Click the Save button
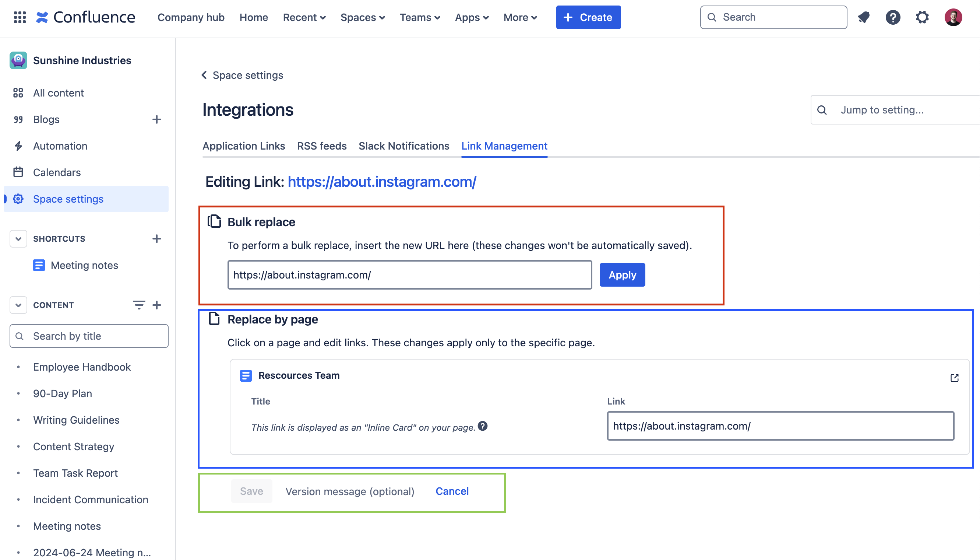The image size is (980, 560). 251,491
